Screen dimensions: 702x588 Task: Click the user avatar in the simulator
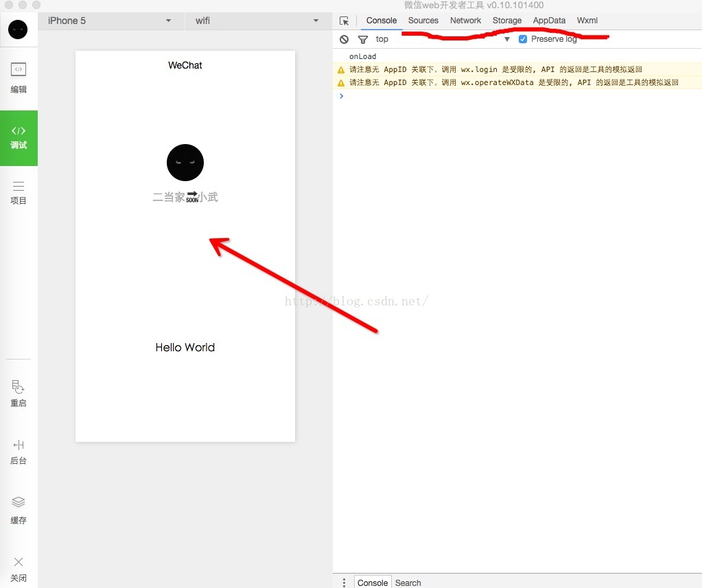click(x=185, y=163)
